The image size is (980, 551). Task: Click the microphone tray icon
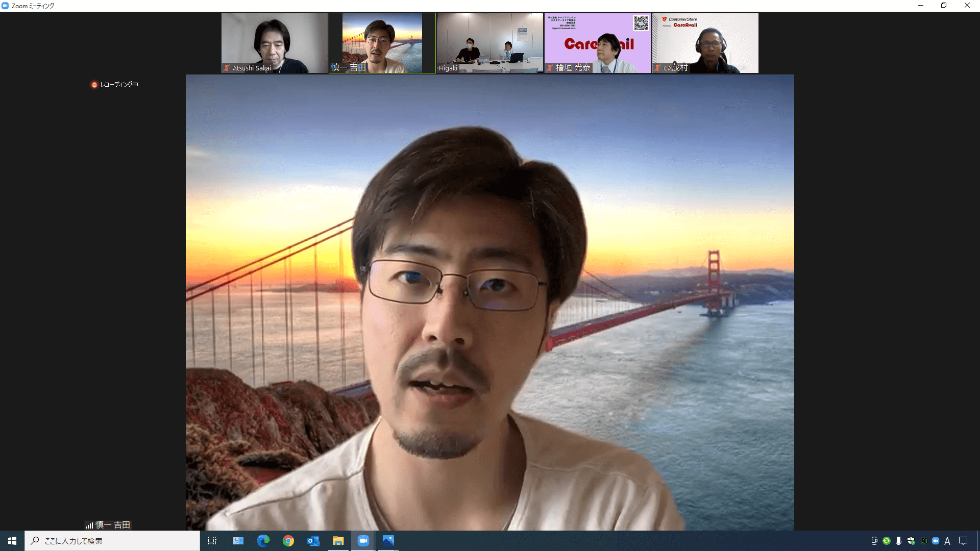[x=898, y=541]
